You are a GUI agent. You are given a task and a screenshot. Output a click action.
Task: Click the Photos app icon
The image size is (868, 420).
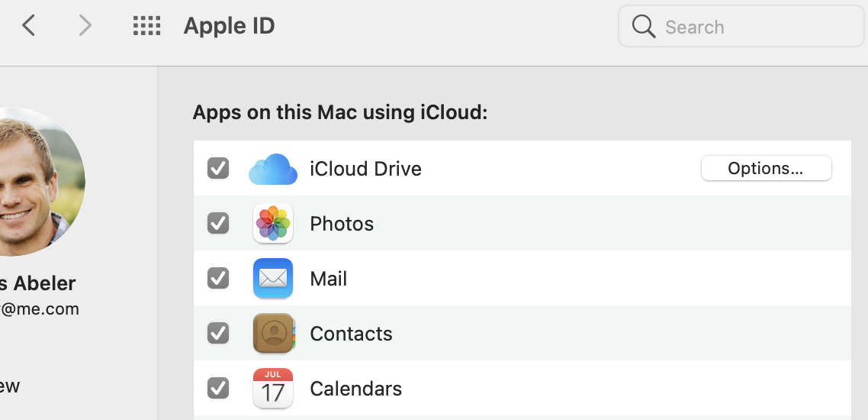[x=273, y=224]
